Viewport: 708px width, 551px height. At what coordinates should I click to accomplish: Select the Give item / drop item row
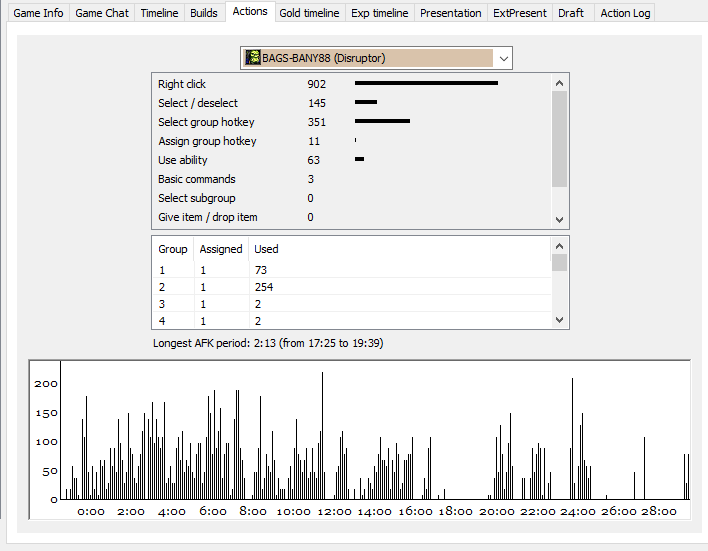tap(352, 217)
